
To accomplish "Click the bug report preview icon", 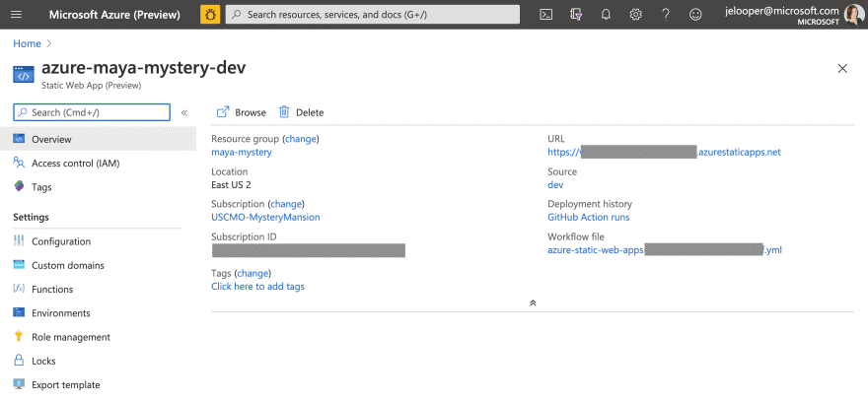I will coord(210,14).
